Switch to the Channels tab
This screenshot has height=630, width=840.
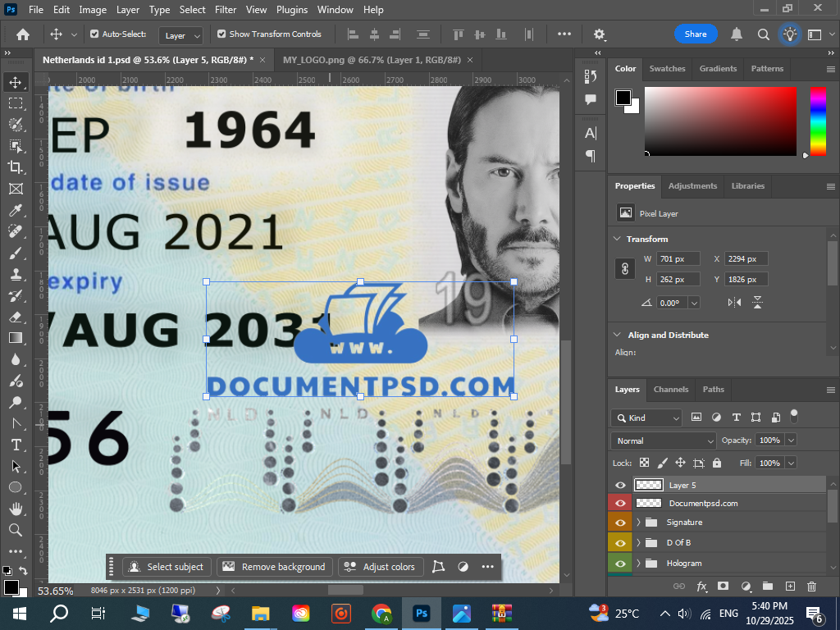[670, 390]
